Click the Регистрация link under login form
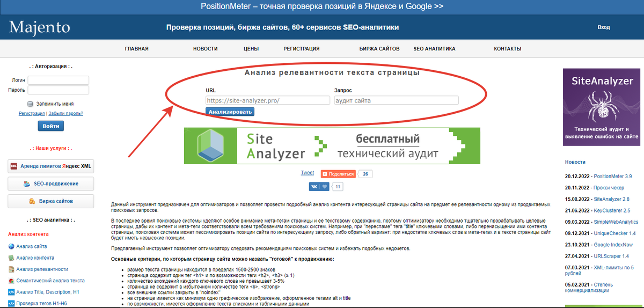The height and width of the screenshot is (308, 644). 32,113
